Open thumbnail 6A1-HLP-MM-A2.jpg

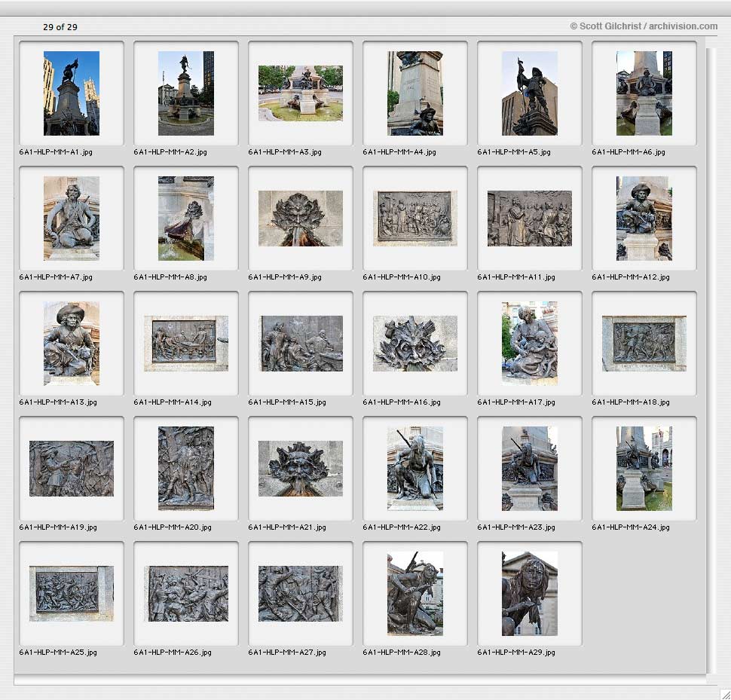coord(186,93)
